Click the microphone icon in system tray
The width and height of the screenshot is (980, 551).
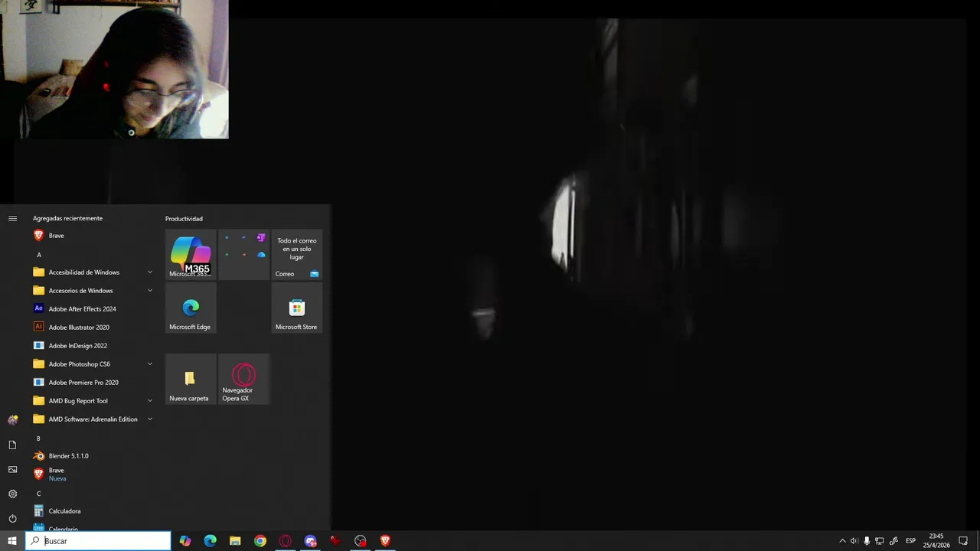[867, 541]
